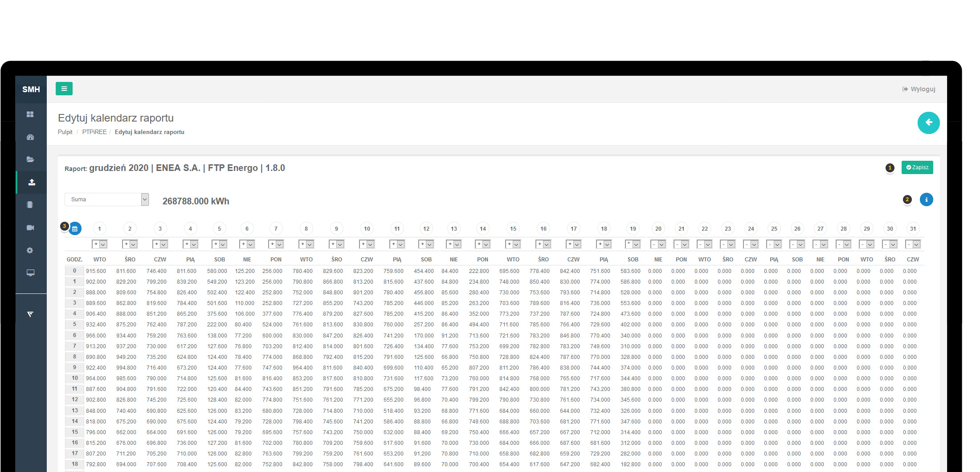The height and width of the screenshot is (472, 980).
Task: Go to PTPiREE in the breadcrumb
Action: [94, 132]
